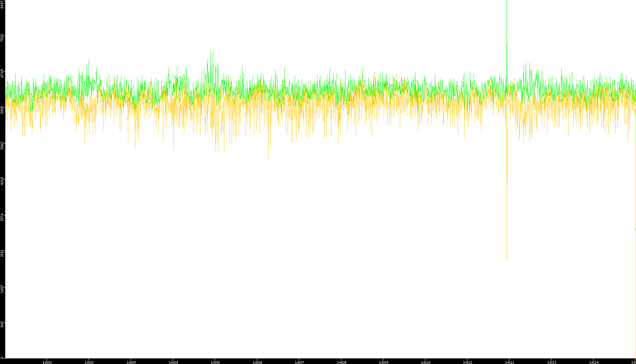Select the 1687 value axis label
This screenshot has height=364, width=636.
click(x=2, y=289)
